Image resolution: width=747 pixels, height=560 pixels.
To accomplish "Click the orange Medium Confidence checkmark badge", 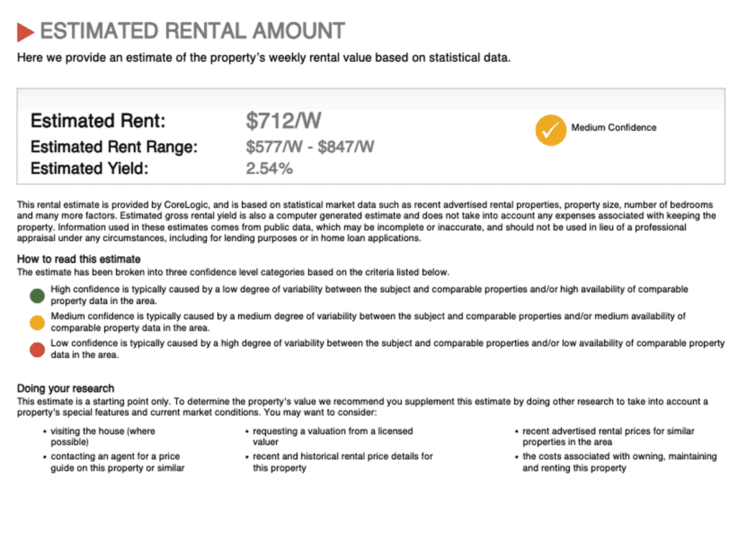I will (551, 130).
